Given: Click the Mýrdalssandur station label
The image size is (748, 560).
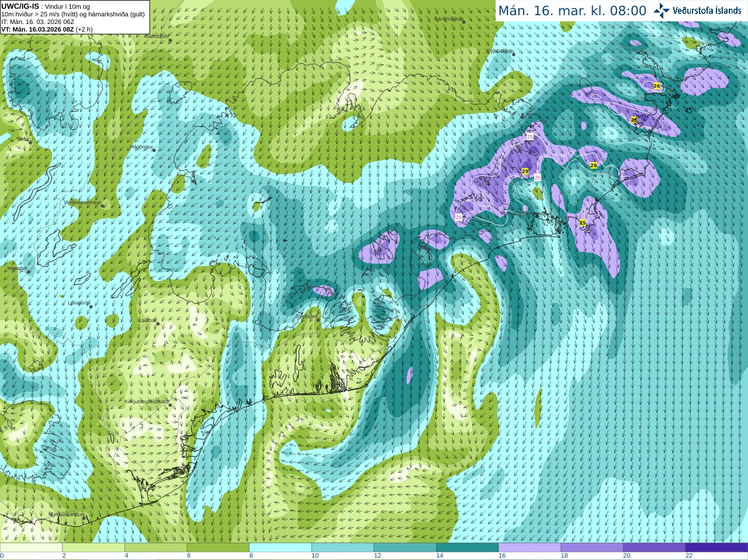Looking at the screenshot, I should pos(65,514).
